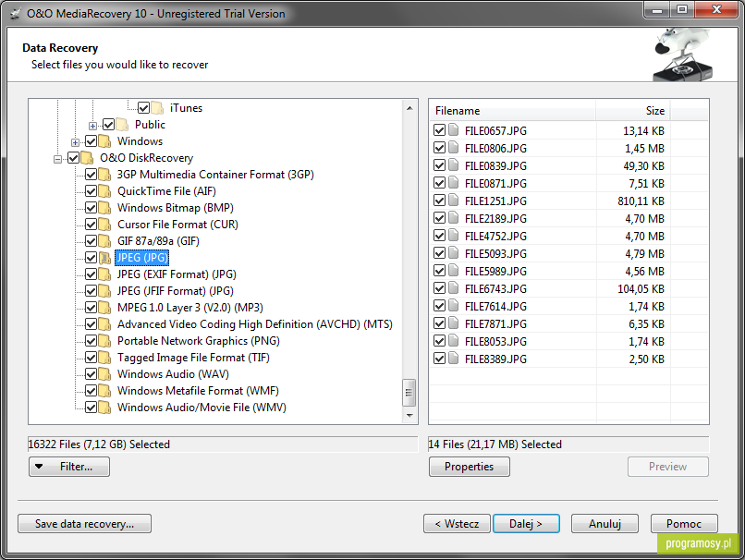
Task: Select the FILE5989.JPG file name
Action: point(495,271)
